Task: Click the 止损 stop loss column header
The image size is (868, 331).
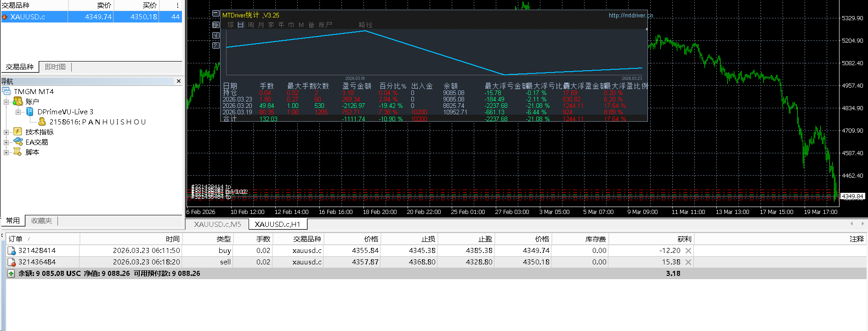Action: pos(409,239)
